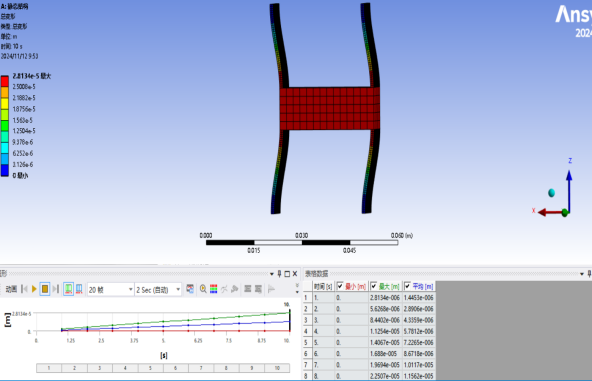592x381 pixels.
Task: Jump to next animation frame
Action: tap(56, 289)
